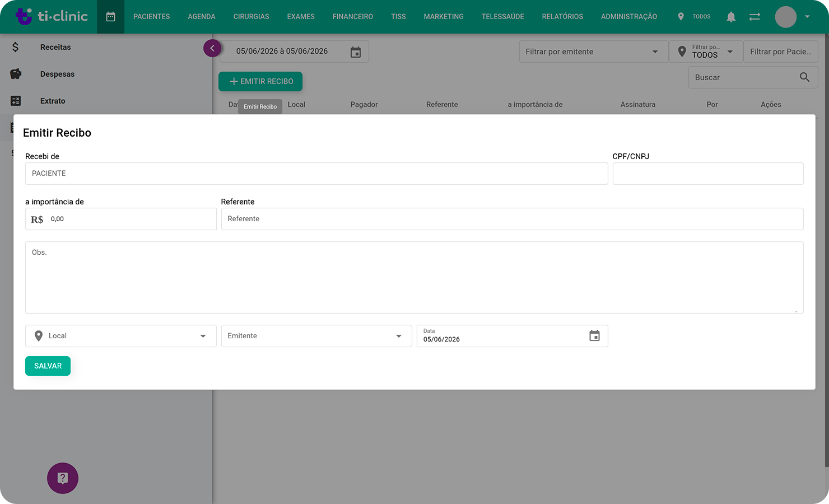Click the Obs. text area

(414, 277)
